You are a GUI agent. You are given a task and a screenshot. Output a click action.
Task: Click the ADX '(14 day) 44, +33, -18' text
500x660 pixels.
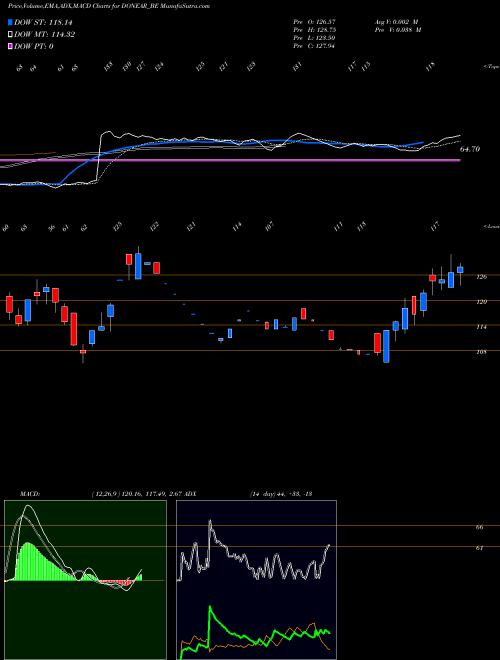tap(281, 494)
